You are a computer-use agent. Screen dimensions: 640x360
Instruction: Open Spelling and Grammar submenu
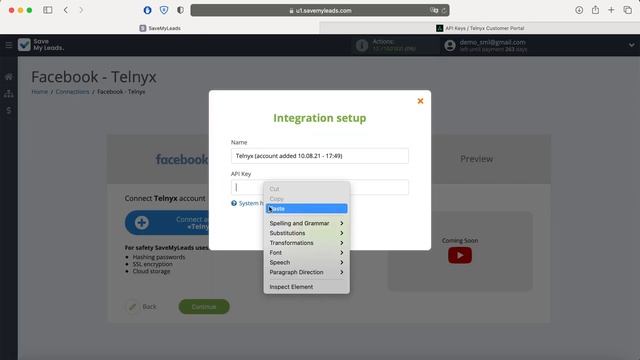click(x=307, y=223)
